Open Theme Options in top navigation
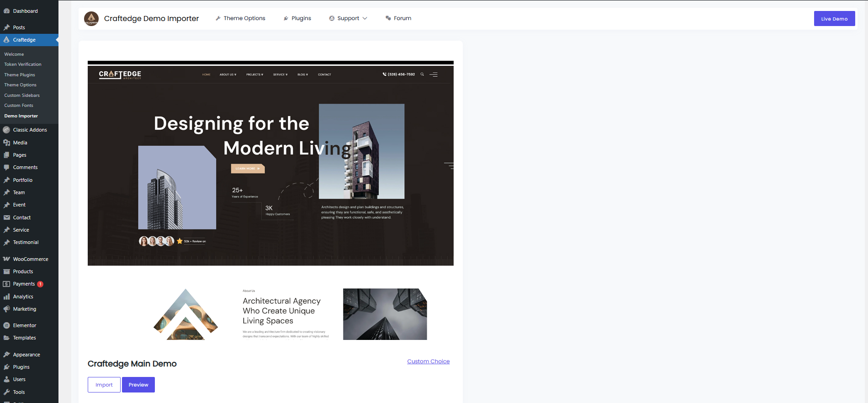The width and height of the screenshot is (868, 403). 240,18
